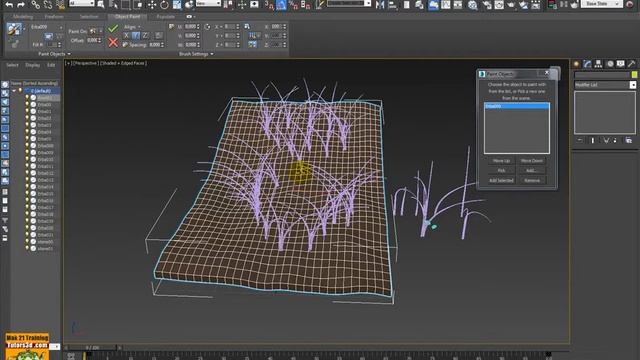This screenshot has width=640, height=360.
Task: Switch to the Object Paint ribbon tab
Action: tap(128, 17)
